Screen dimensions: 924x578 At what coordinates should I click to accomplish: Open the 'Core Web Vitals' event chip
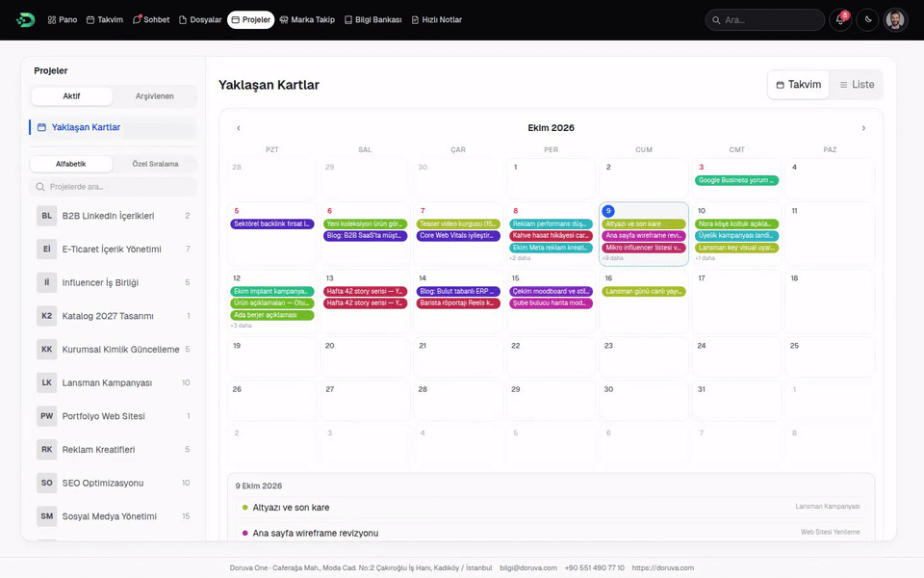tap(458, 236)
